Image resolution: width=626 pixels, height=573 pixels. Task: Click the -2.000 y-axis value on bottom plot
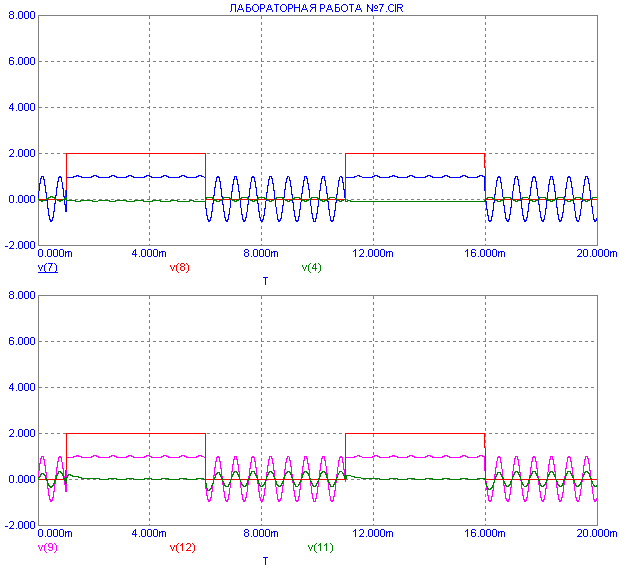[20, 525]
